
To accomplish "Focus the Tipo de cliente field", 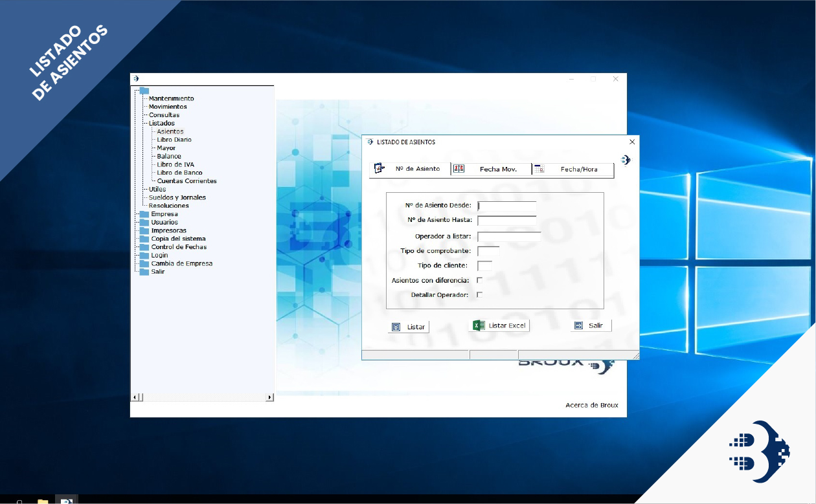I will pos(484,265).
